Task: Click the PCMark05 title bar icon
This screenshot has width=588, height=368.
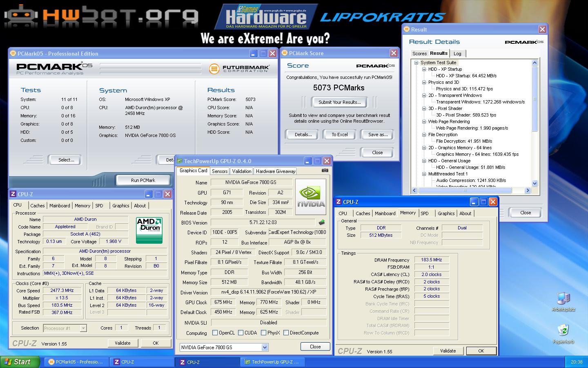Action: click(13, 54)
